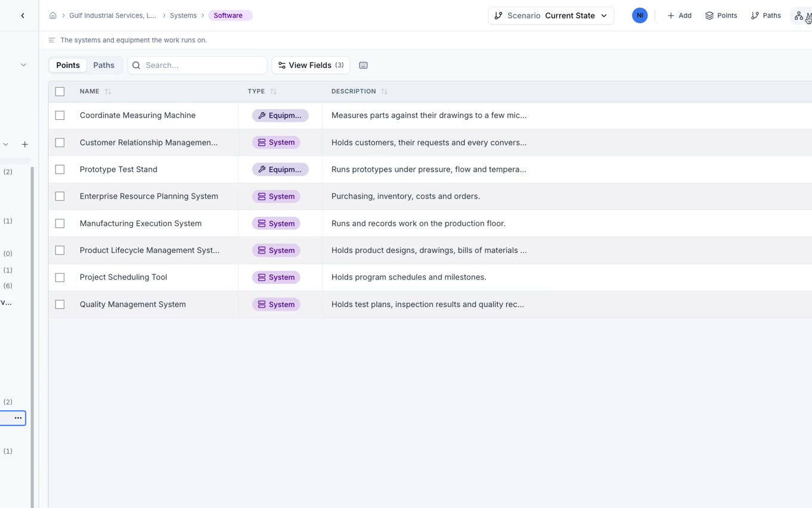The height and width of the screenshot is (508, 812).
Task: Click the NI user avatar
Action: [640, 16]
